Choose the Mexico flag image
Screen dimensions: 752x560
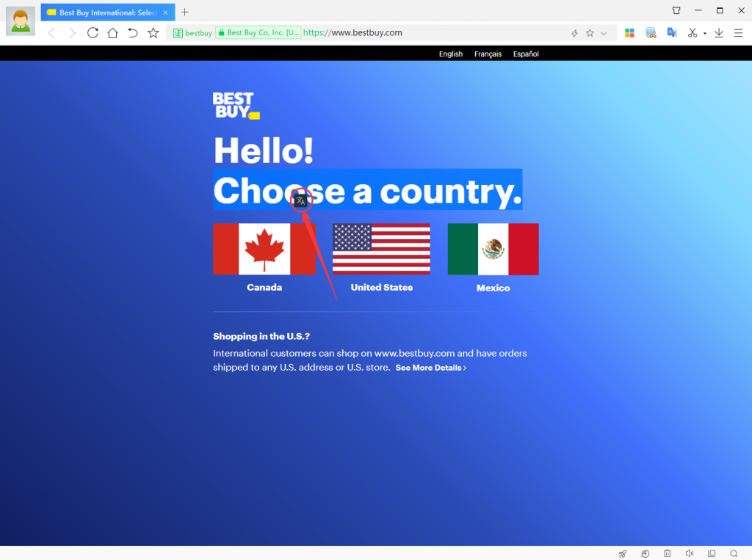tap(493, 249)
